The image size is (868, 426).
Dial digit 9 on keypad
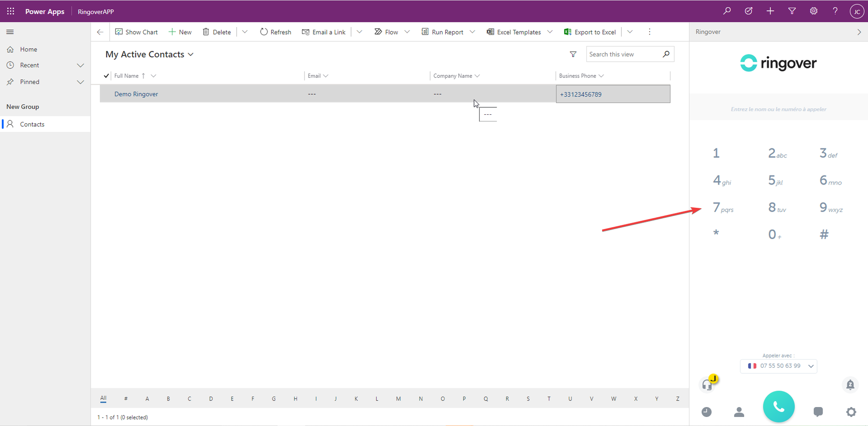pyautogui.click(x=831, y=207)
